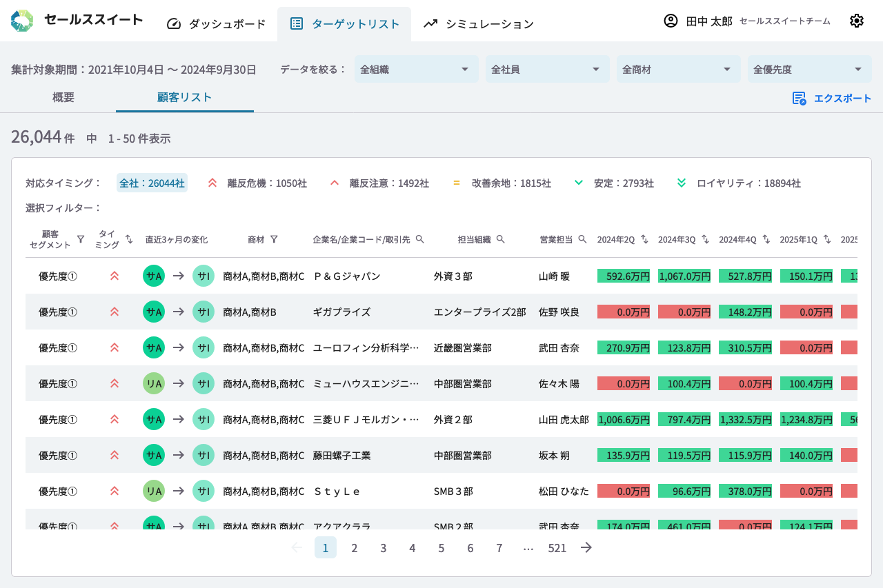Click the 378.0万円 cell
The width and height of the screenshot is (883, 588).
746,491
